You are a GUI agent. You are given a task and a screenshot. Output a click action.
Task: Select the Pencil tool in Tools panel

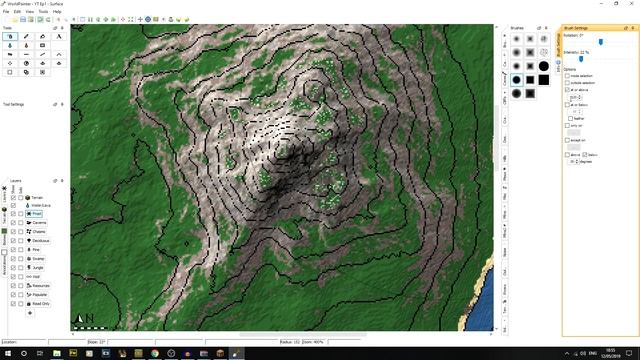[x=27, y=36]
